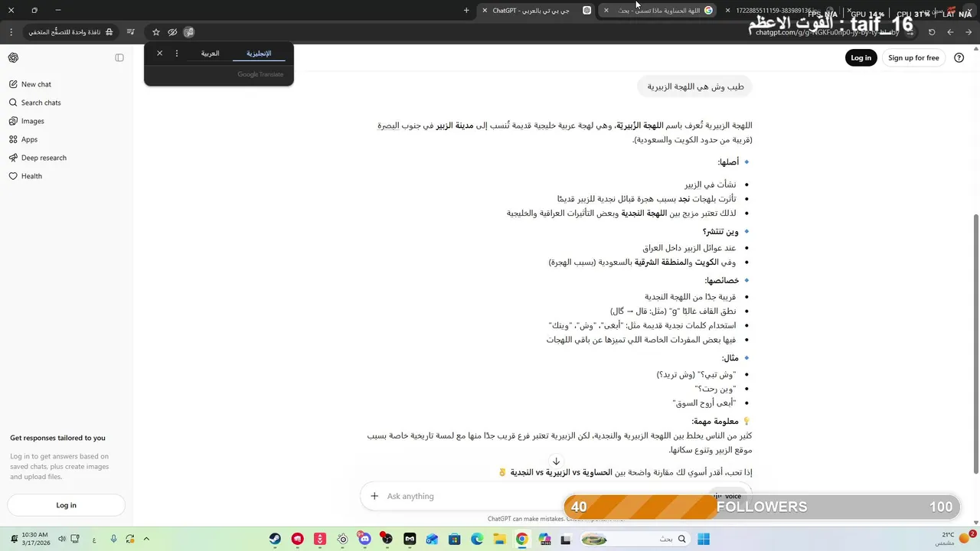Click the crossed-eye tracking icon
Image resolution: width=980 pixels, height=551 pixels.
(x=172, y=32)
